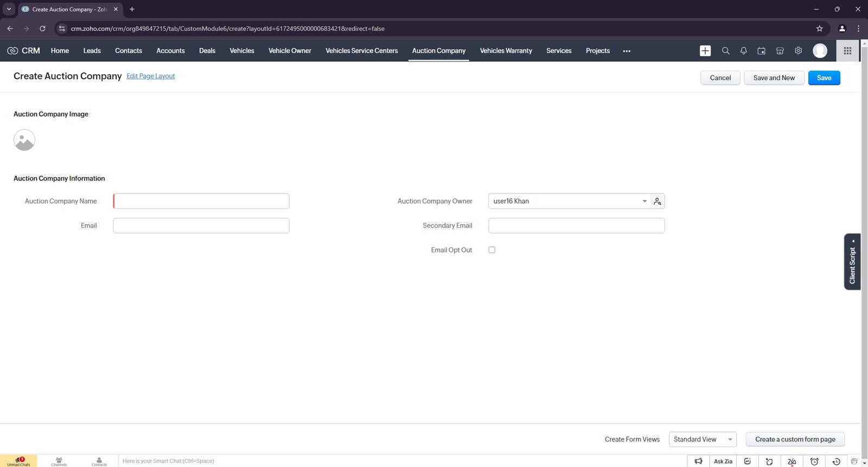Expand the Client Script side panel
Image resolution: width=868 pixels, height=467 pixels.
[x=852, y=262]
